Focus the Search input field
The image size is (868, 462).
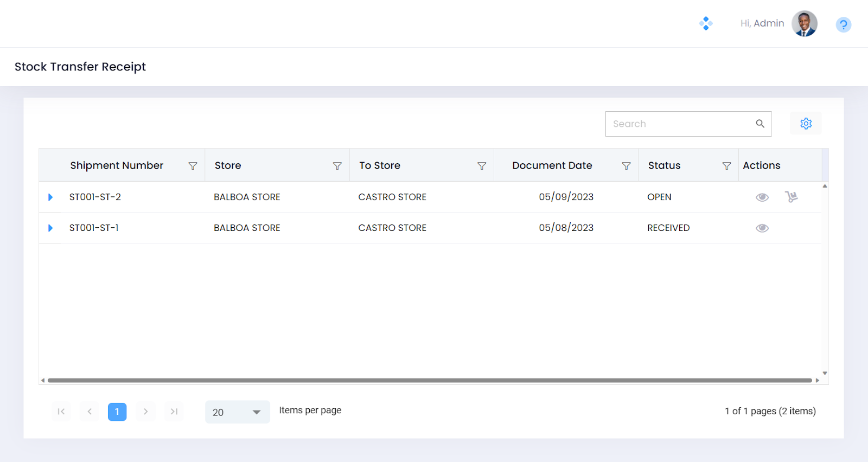pos(681,124)
